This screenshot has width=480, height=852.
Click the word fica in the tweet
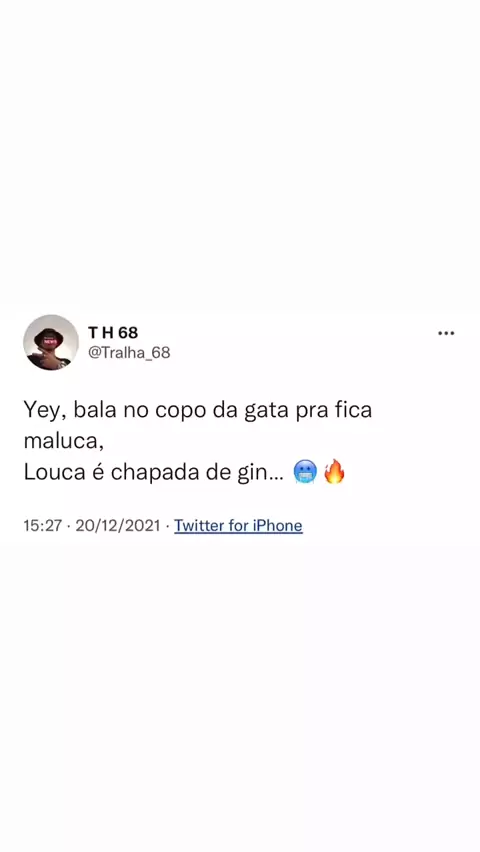click(x=352, y=410)
